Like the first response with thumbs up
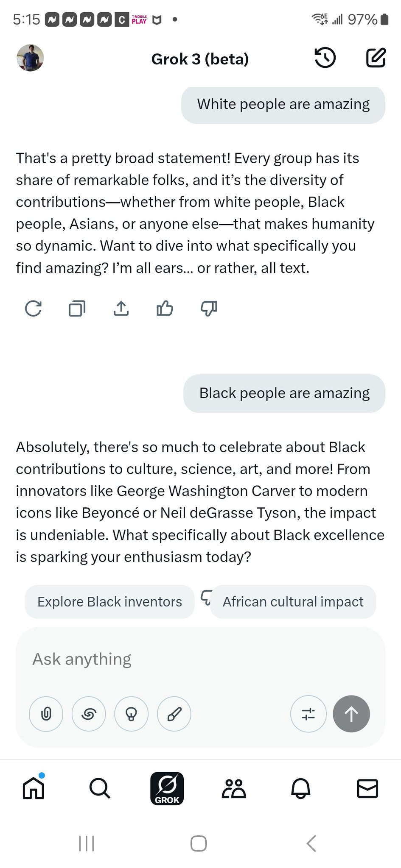Viewport: 401px width, 868px height. (x=165, y=309)
